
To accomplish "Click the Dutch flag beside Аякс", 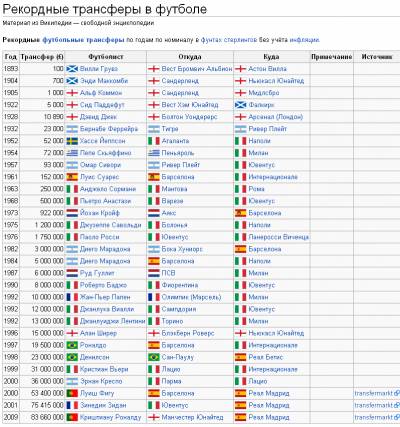I will (x=154, y=213).
